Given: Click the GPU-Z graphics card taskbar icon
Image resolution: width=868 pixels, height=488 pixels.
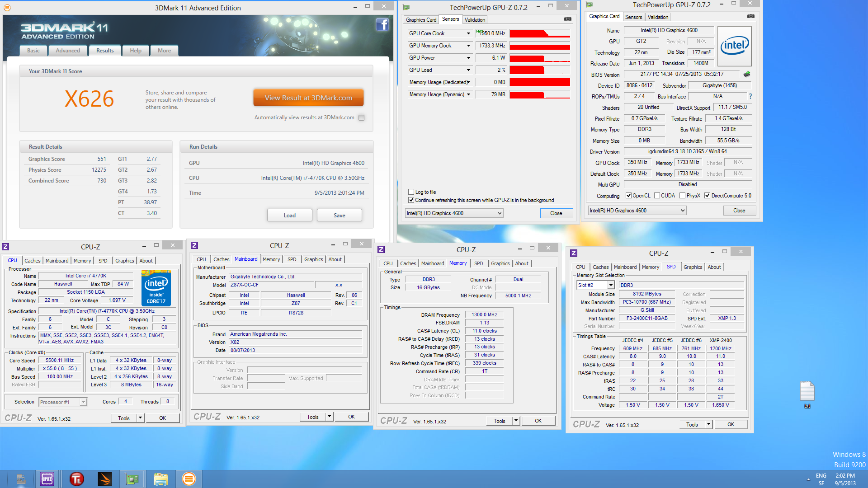Looking at the screenshot, I should (132, 479).
